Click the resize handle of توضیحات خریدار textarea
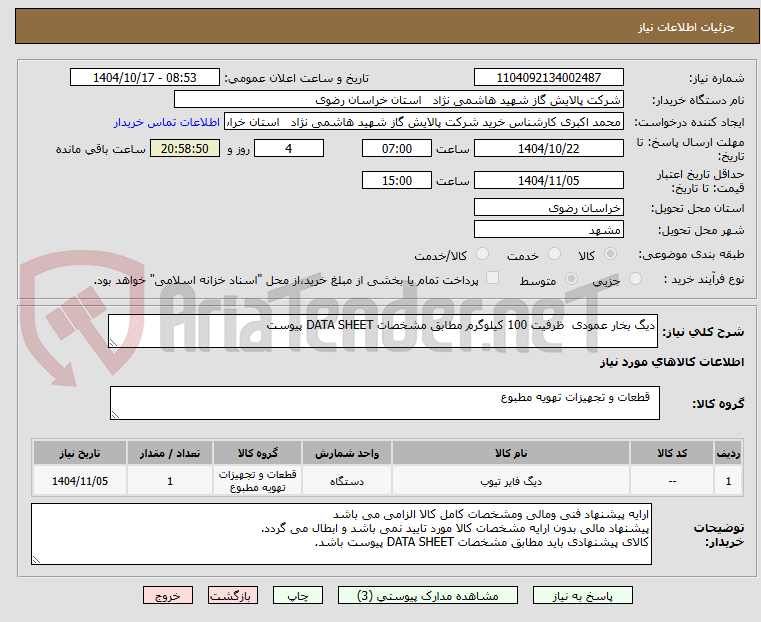761x622 pixels. coord(36,559)
